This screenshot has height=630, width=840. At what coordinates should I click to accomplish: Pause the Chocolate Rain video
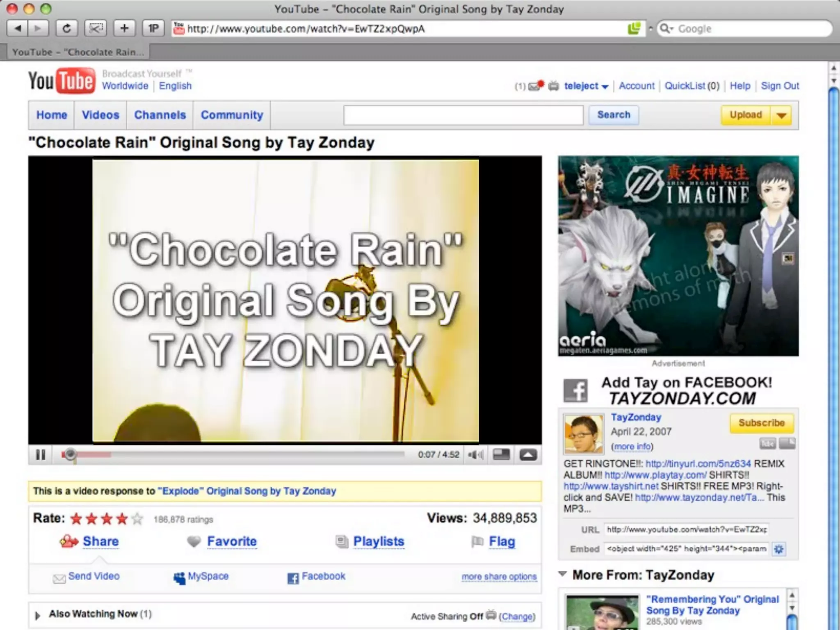40,454
